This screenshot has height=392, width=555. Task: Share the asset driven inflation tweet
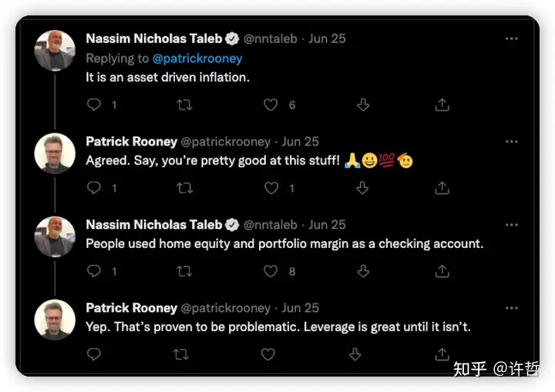point(442,105)
